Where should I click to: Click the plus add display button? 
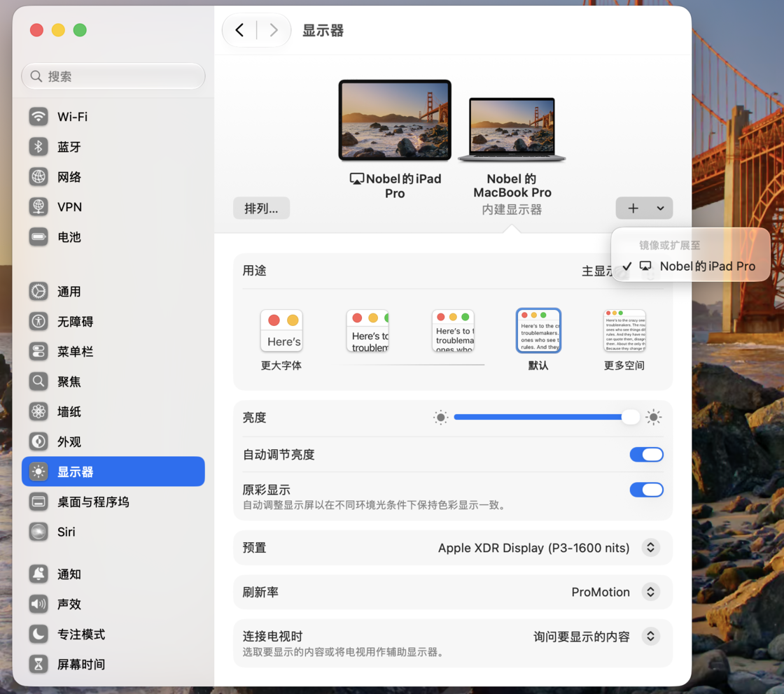click(633, 208)
